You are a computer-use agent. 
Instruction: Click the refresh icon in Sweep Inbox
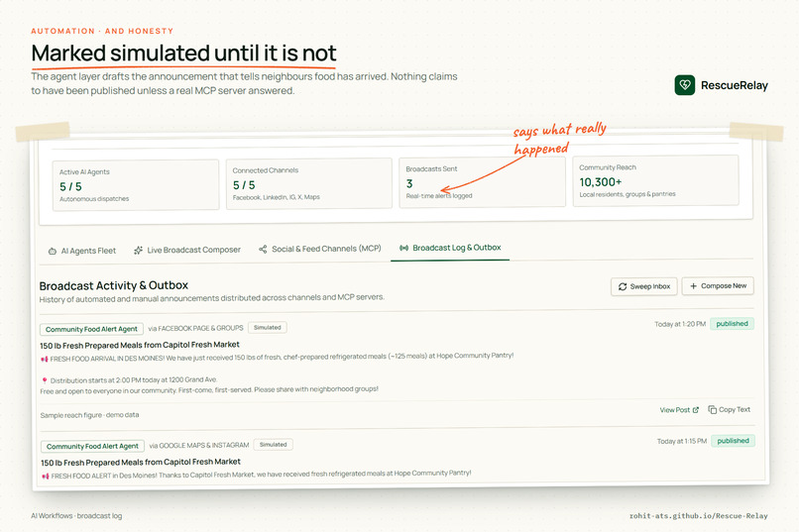coord(623,286)
